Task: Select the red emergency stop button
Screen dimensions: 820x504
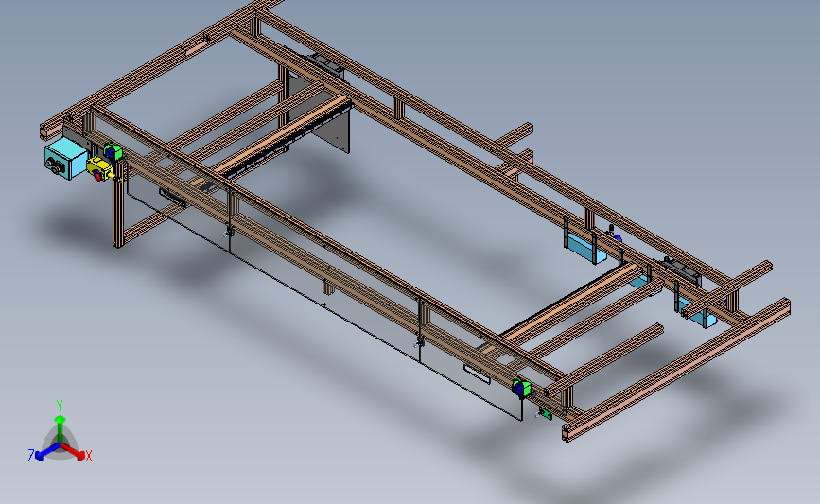Action: tap(97, 176)
